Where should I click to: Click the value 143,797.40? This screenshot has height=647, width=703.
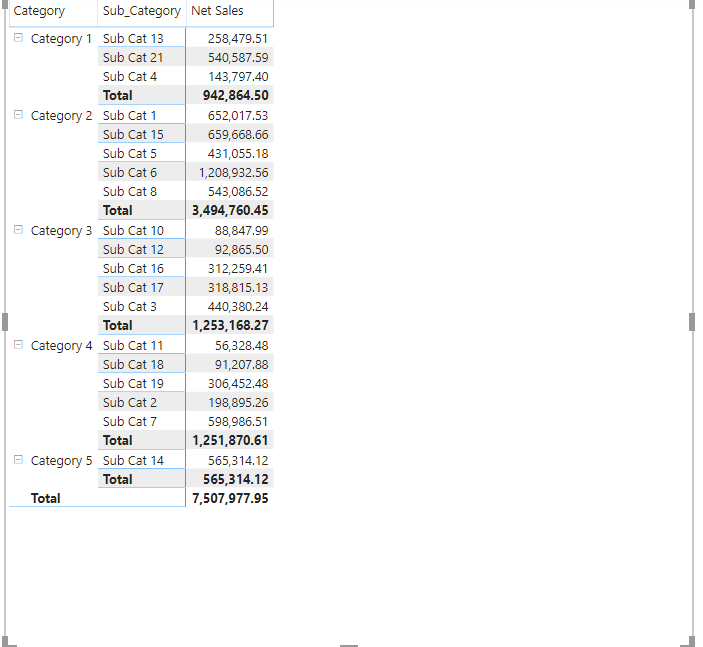tap(238, 77)
